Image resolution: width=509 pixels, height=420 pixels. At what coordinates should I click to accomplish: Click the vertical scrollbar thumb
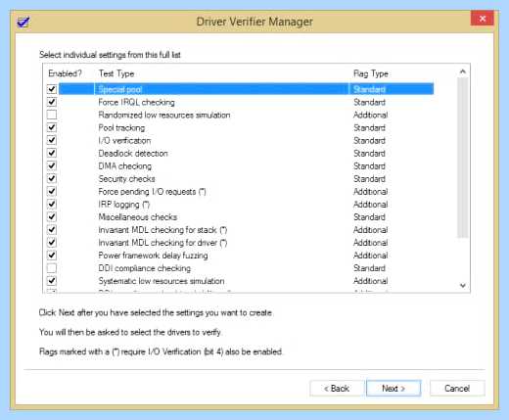point(463,158)
